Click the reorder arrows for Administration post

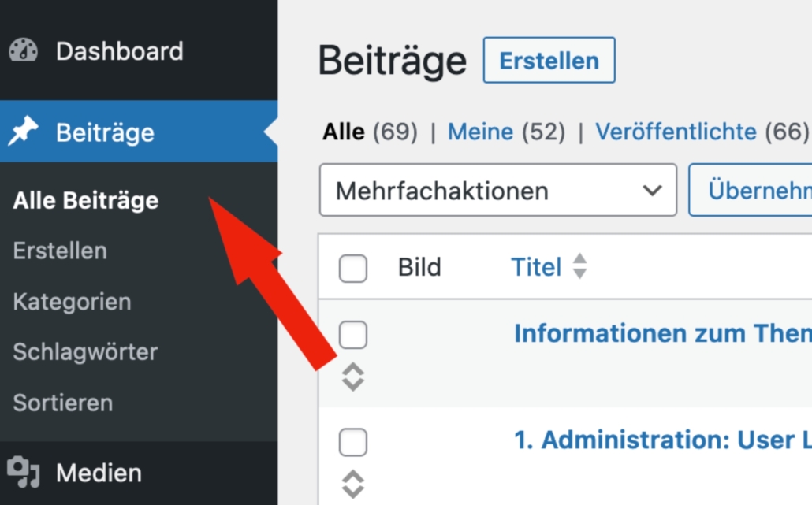click(x=353, y=483)
